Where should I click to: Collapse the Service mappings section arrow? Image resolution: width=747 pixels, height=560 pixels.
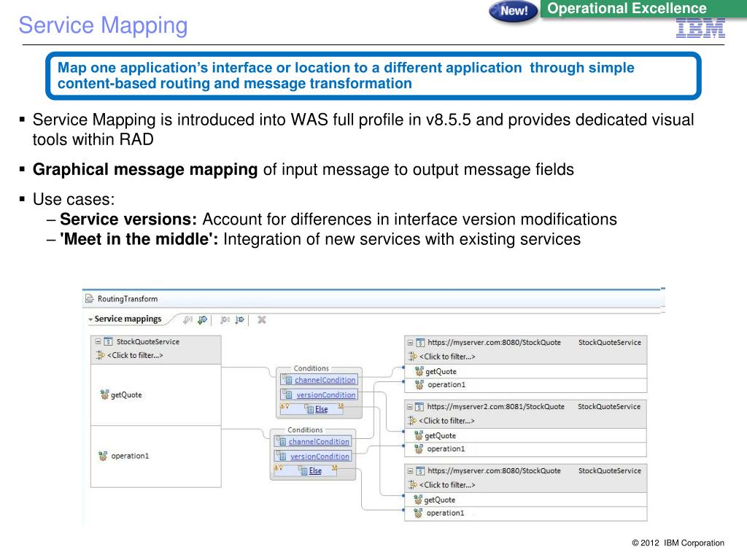pyautogui.click(x=90, y=319)
